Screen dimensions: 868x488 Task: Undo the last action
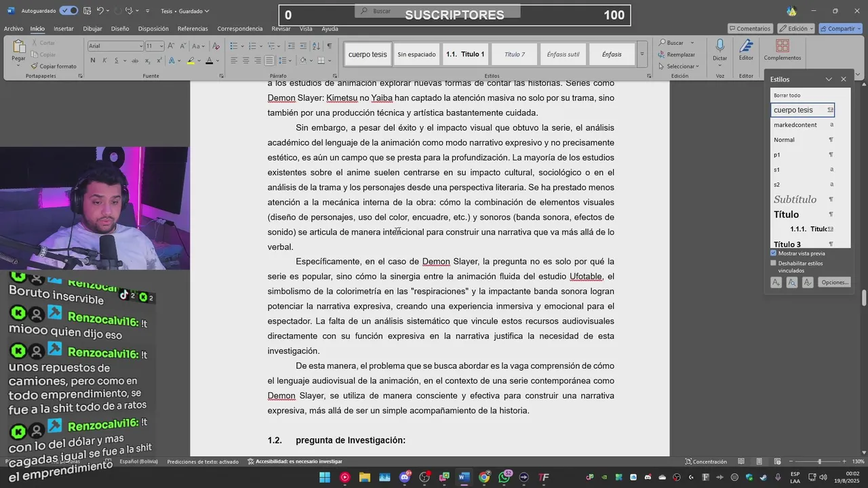tap(100, 11)
